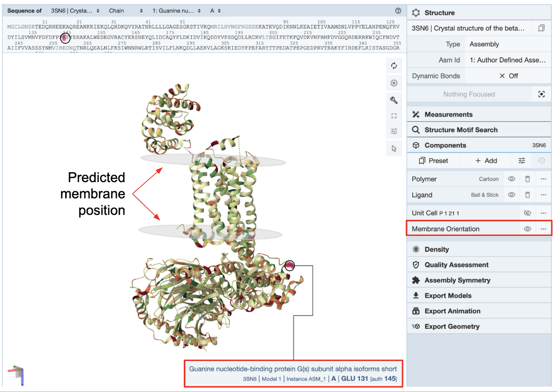Expand the Measurements section
Viewport: 557px width, 392px height.
click(x=448, y=115)
